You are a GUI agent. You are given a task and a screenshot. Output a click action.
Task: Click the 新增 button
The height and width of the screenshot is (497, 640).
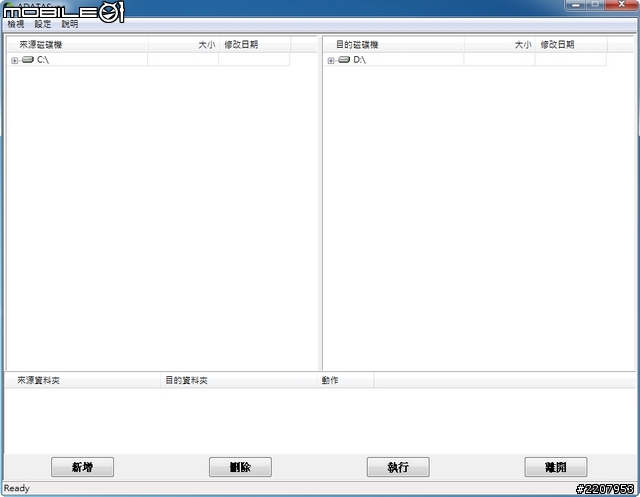82,467
